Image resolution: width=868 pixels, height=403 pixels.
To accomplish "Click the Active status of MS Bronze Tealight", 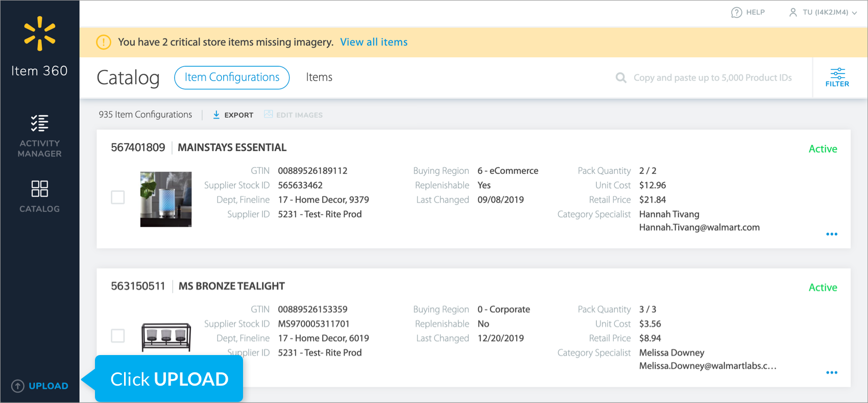I will coord(823,288).
